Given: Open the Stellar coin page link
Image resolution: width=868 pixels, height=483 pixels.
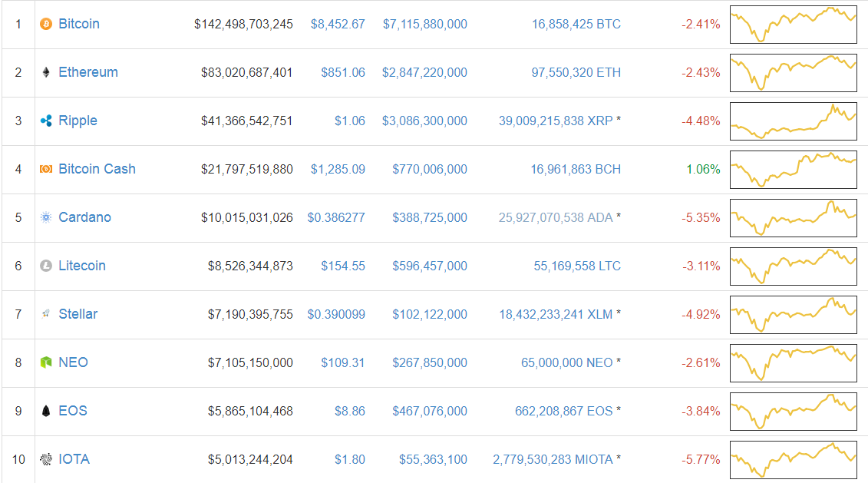Looking at the screenshot, I should pyautogui.click(x=78, y=314).
